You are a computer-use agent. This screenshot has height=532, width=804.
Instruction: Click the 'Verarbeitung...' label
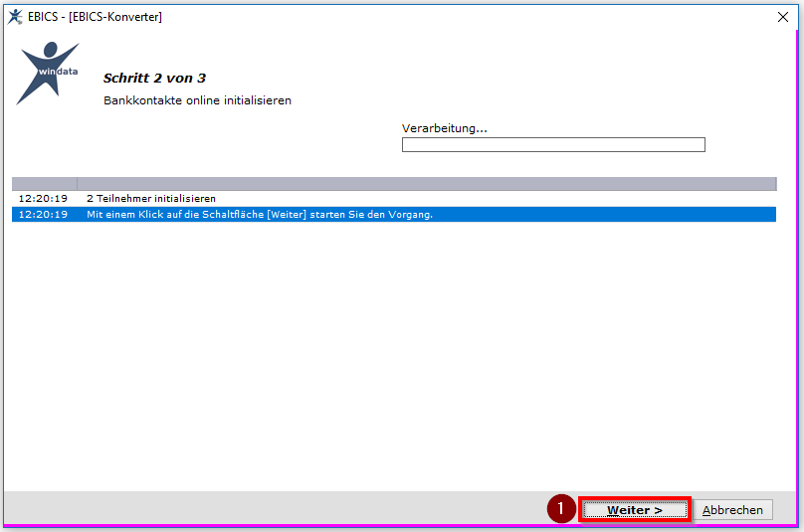[x=444, y=128]
